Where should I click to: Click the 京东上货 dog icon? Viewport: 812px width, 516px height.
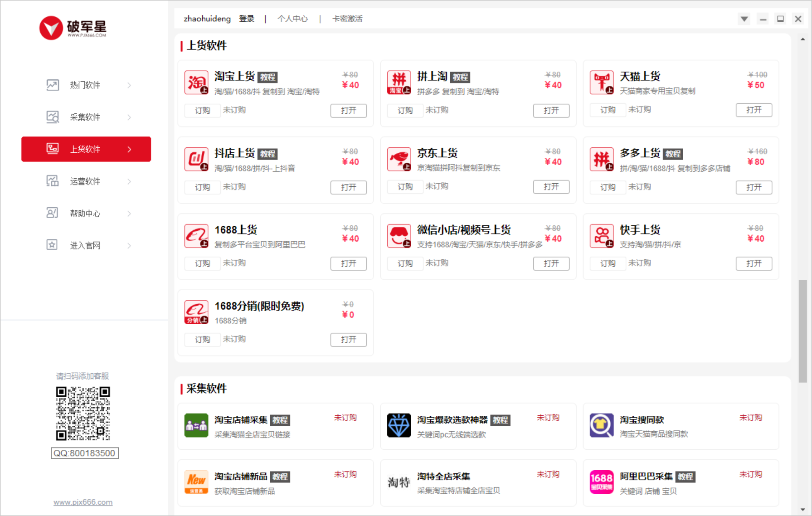click(x=399, y=159)
